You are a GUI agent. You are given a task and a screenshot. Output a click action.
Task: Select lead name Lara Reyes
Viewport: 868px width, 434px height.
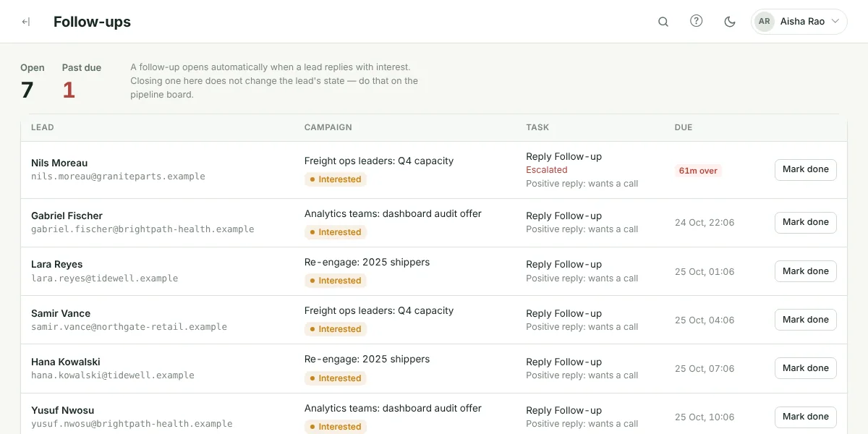point(57,264)
